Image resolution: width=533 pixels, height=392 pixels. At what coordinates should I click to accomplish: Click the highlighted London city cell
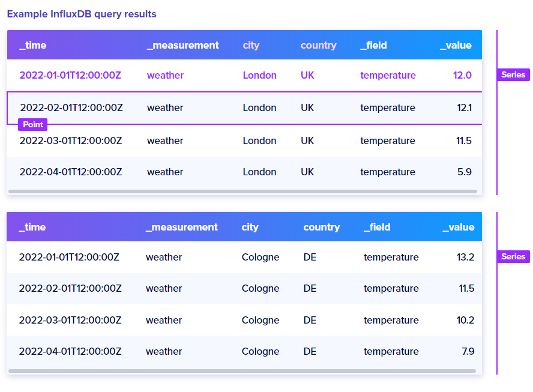[259, 75]
